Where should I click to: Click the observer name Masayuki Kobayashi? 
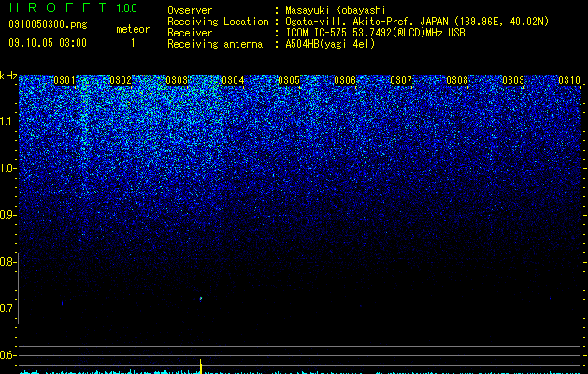point(336,10)
